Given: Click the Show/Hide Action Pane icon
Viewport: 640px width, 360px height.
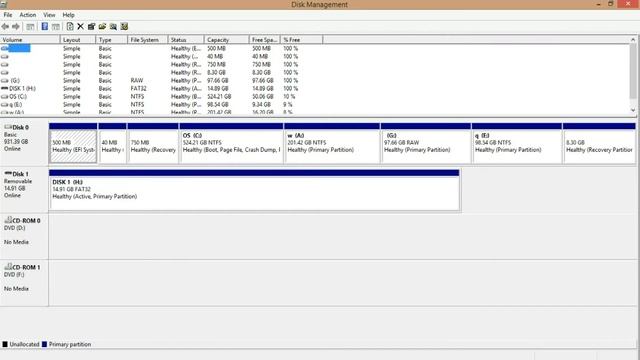Looking at the screenshot, I should tap(56, 27).
